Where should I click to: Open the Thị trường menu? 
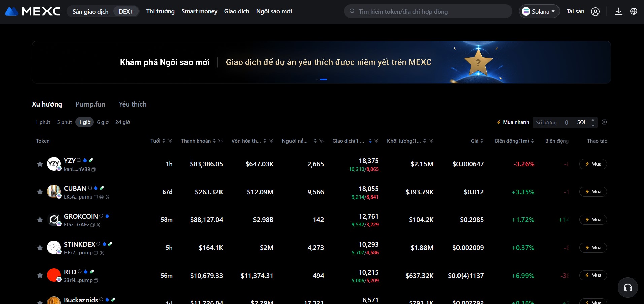click(x=161, y=11)
